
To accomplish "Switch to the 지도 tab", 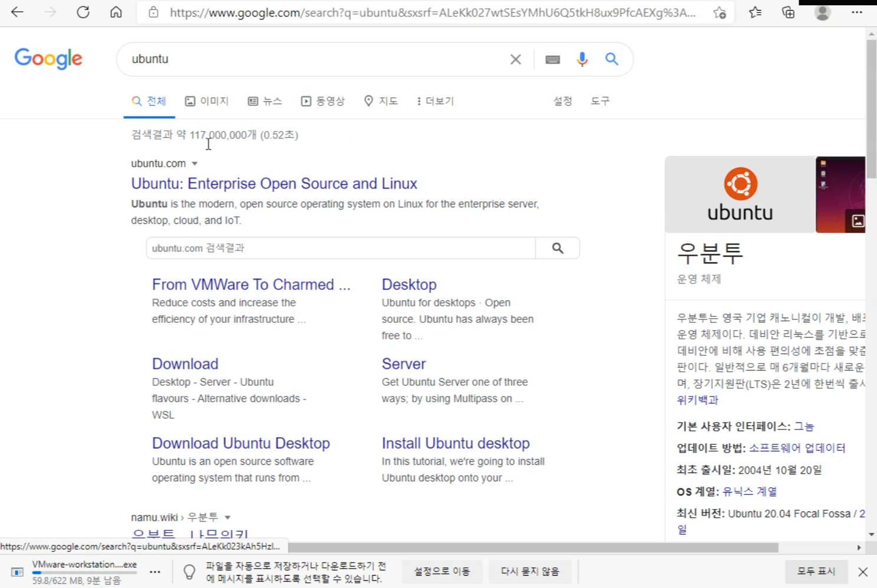I will point(381,101).
